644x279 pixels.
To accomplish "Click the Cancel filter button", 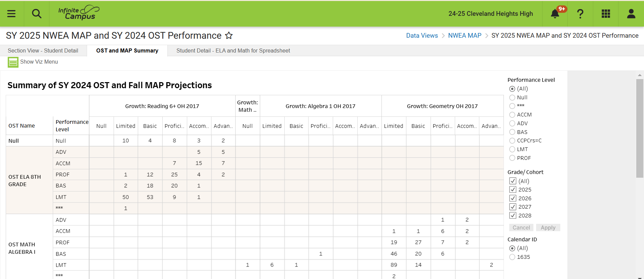I will (x=521, y=228).
